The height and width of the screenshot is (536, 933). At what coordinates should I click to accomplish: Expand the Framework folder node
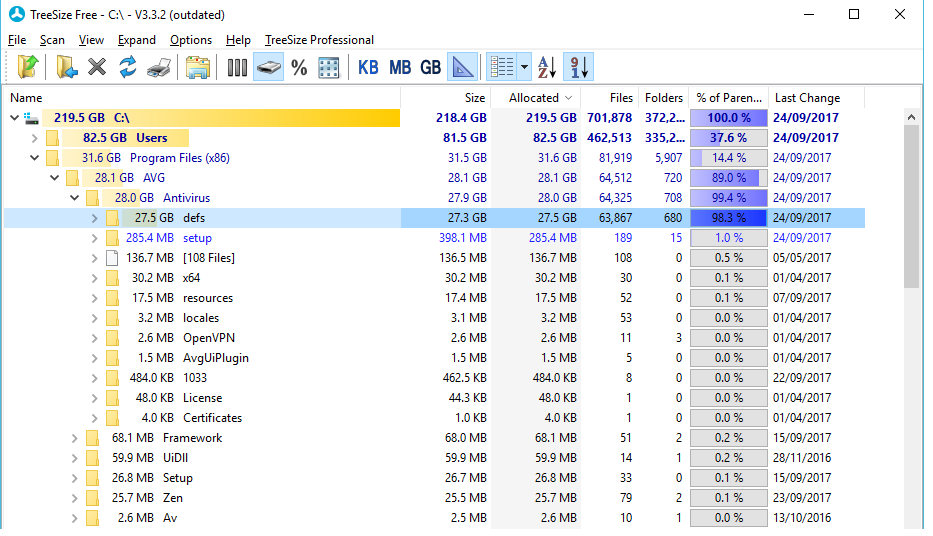pyautogui.click(x=74, y=438)
